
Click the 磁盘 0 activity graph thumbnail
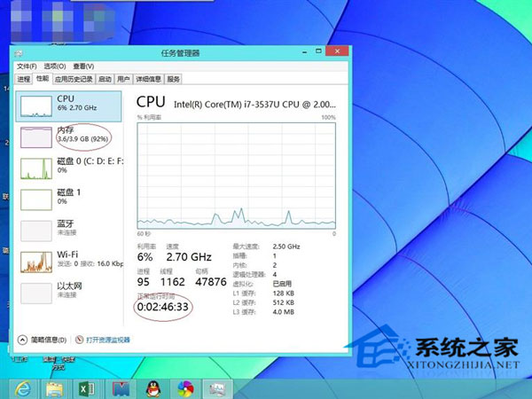(36, 168)
